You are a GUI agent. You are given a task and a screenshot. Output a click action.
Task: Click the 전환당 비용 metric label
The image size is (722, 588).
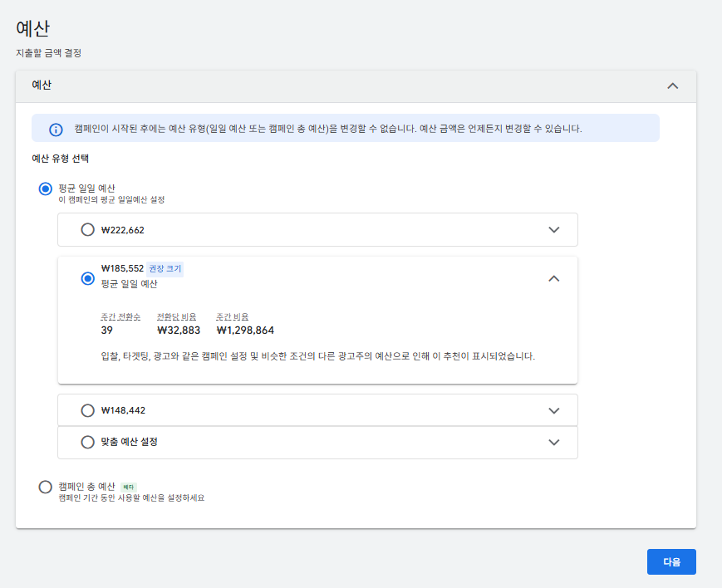(x=179, y=316)
